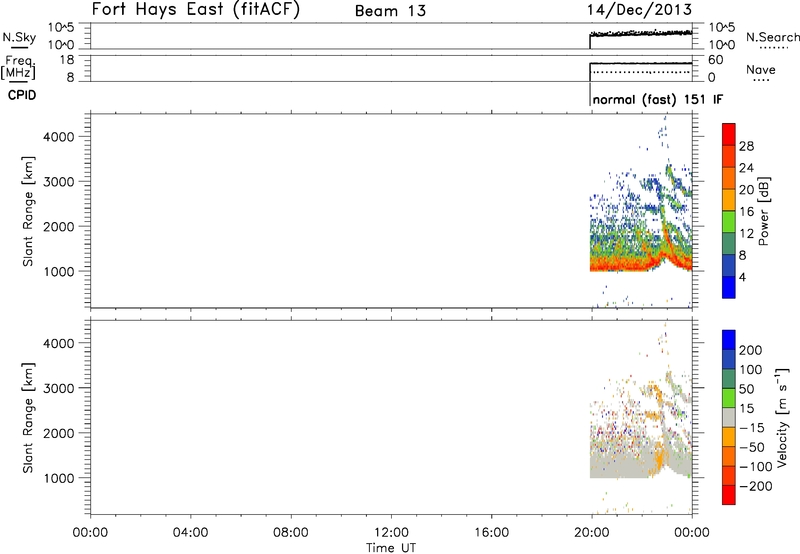800x554 pixels.
Task: Click the 'Freq. [MHz]' axis label
Action: pyautogui.click(x=18, y=67)
